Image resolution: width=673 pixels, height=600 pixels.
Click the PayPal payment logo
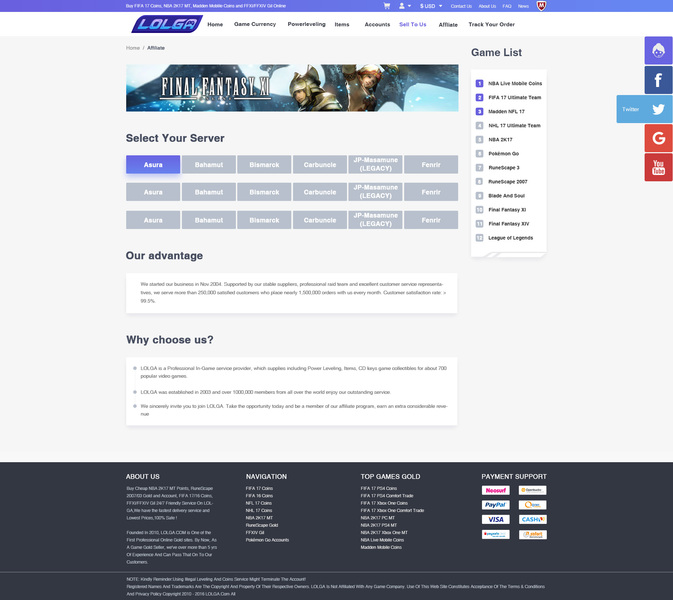coord(495,505)
